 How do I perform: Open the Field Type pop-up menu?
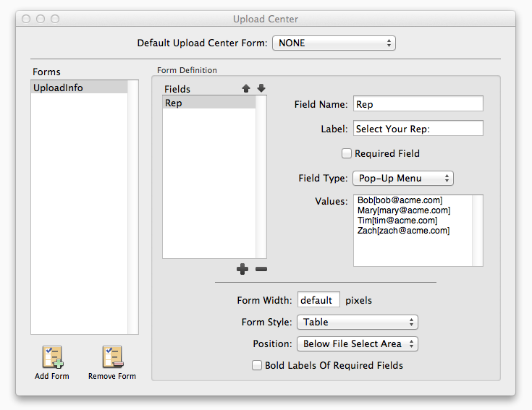tap(403, 178)
